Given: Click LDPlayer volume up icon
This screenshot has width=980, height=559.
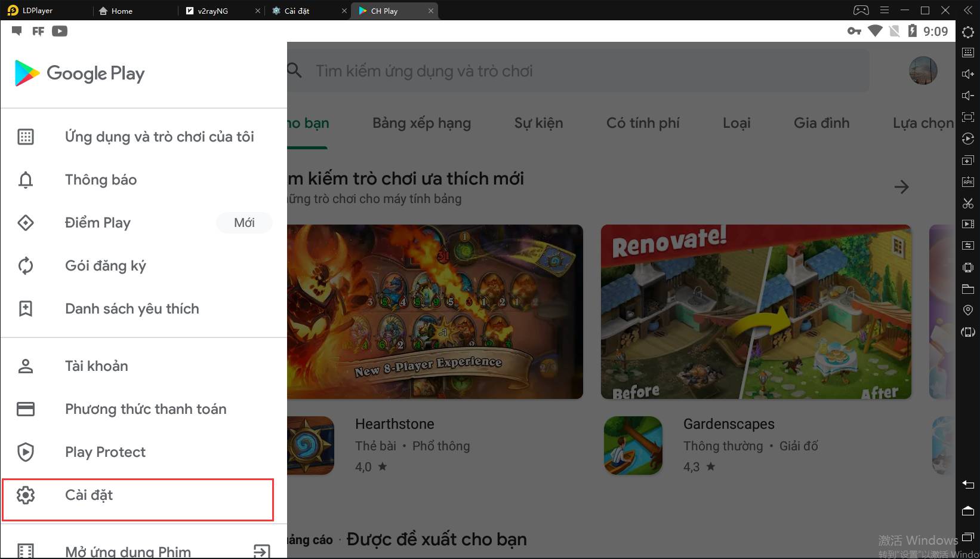Looking at the screenshot, I should coord(968,74).
